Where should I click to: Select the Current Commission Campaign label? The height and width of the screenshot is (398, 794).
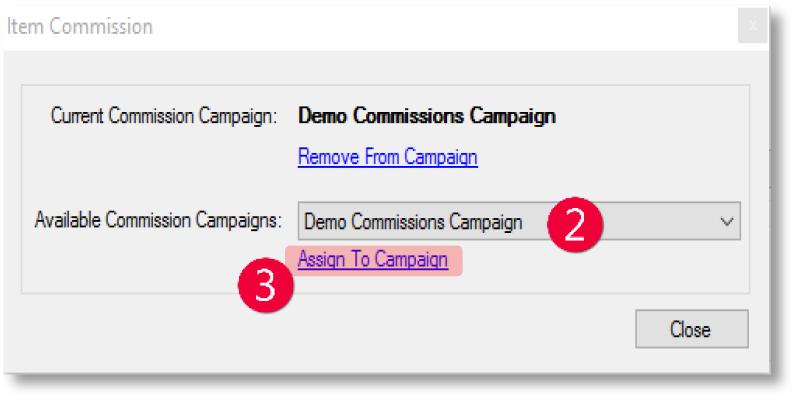click(164, 116)
